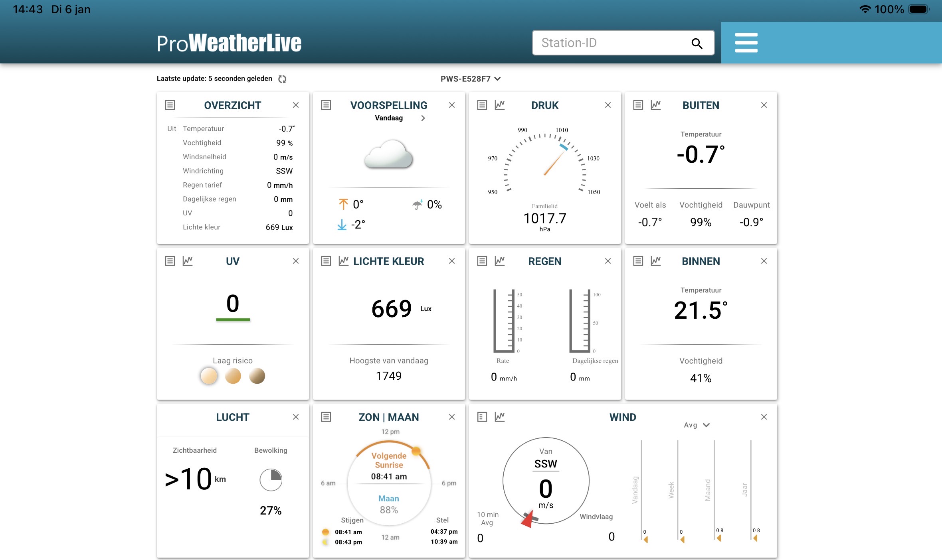Close the Wind widget
The width and height of the screenshot is (942, 560).
tap(764, 417)
